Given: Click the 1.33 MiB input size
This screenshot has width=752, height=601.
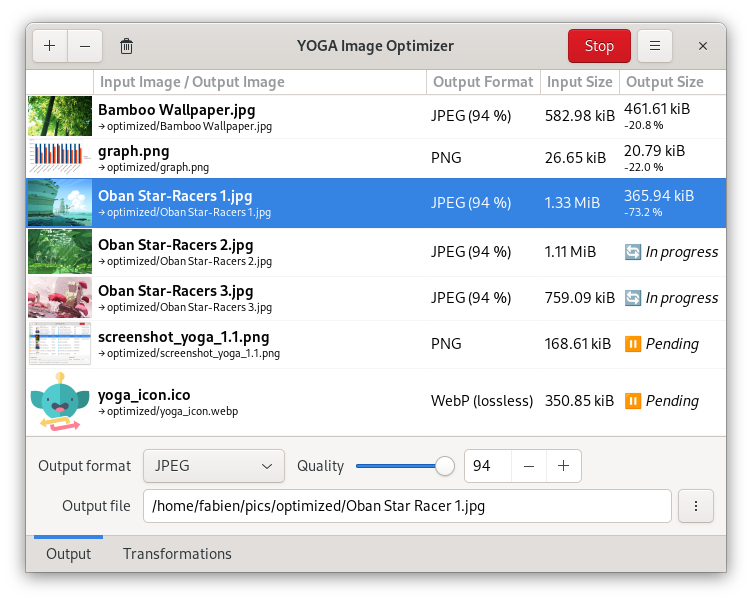Looking at the screenshot, I should point(572,203).
